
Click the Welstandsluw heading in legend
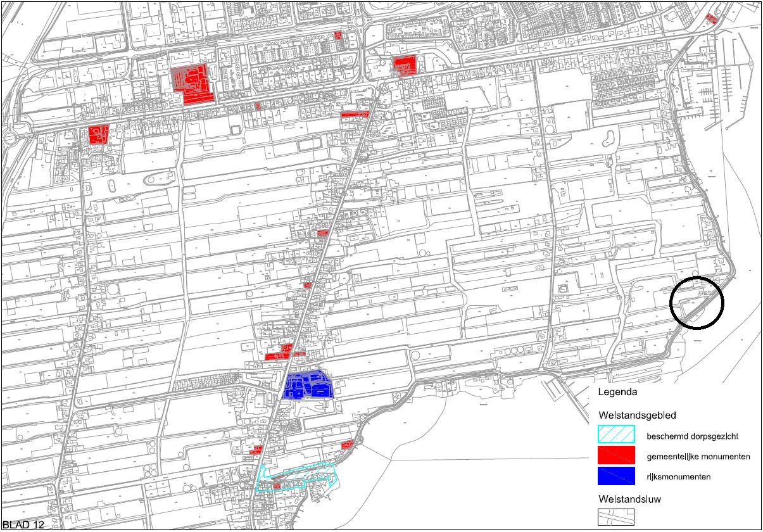click(629, 498)
